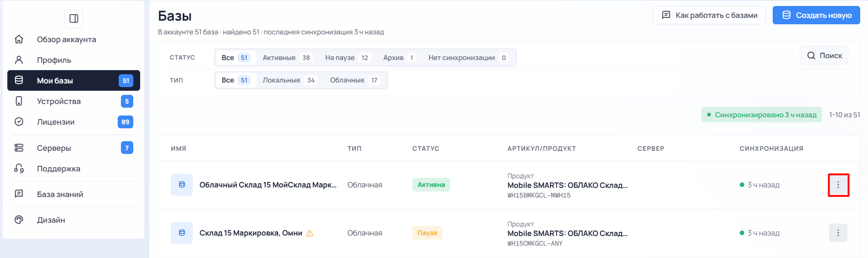Click the Активна status badge

[431, 185]
